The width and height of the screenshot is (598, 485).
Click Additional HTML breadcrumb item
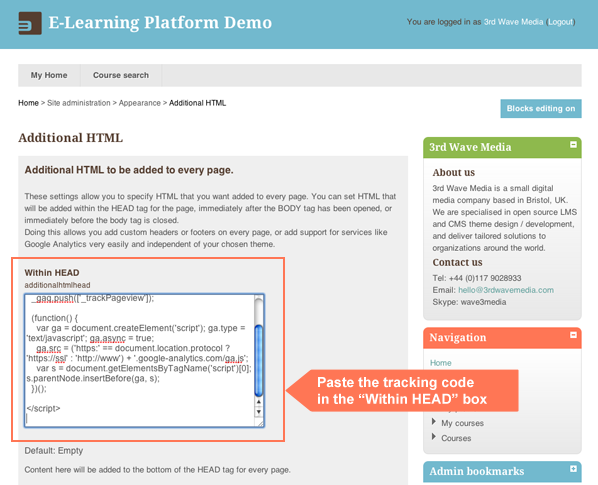click(197, 103)
